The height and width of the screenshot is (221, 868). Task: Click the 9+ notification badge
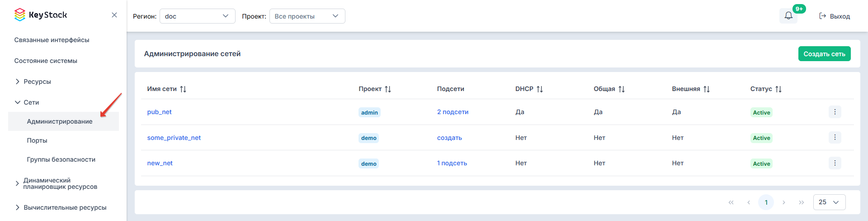799,9
